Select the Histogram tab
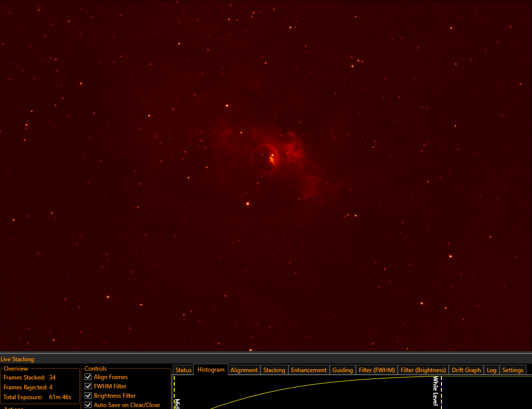The width and height of the screenshot is (532, 409). 211,370
